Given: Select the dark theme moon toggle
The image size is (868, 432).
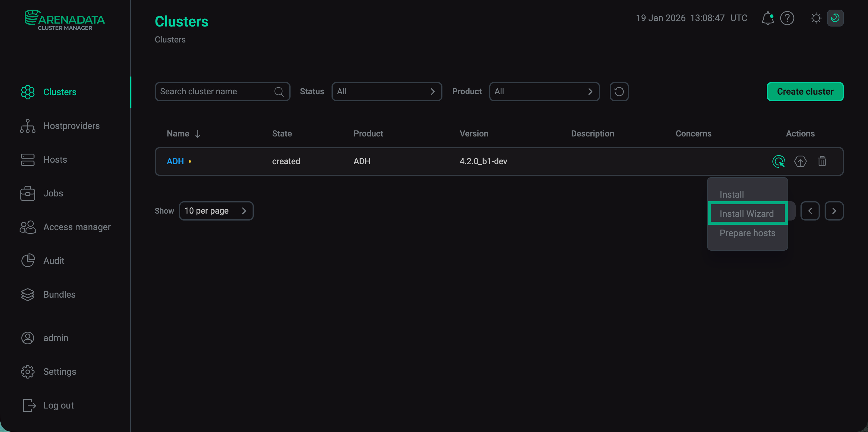Looking at the screenshot, I should pos(835,18).
